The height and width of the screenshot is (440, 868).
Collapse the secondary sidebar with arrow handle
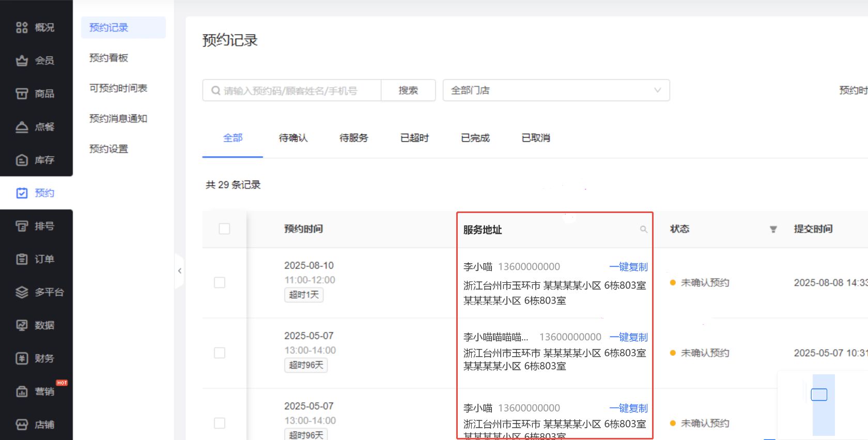point(179,270)
